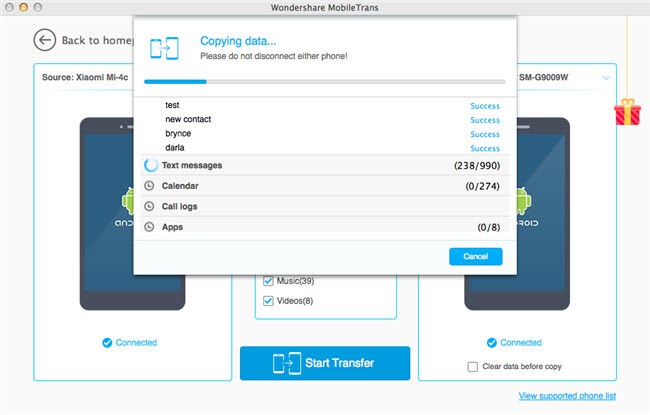Click the (0/8) Apps count
Screen dimensions: 650x415
[489, 227]
